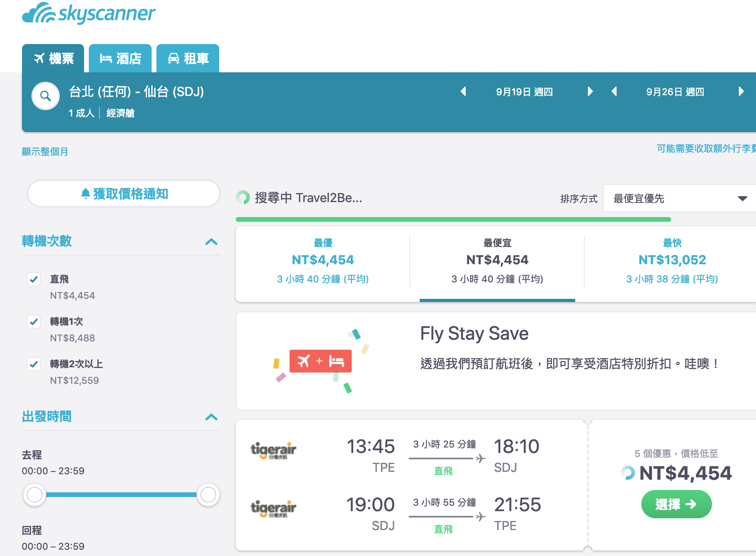Click the green 選擇 button
The height and width of the screenshot is (556, 756).
(676, 504)
